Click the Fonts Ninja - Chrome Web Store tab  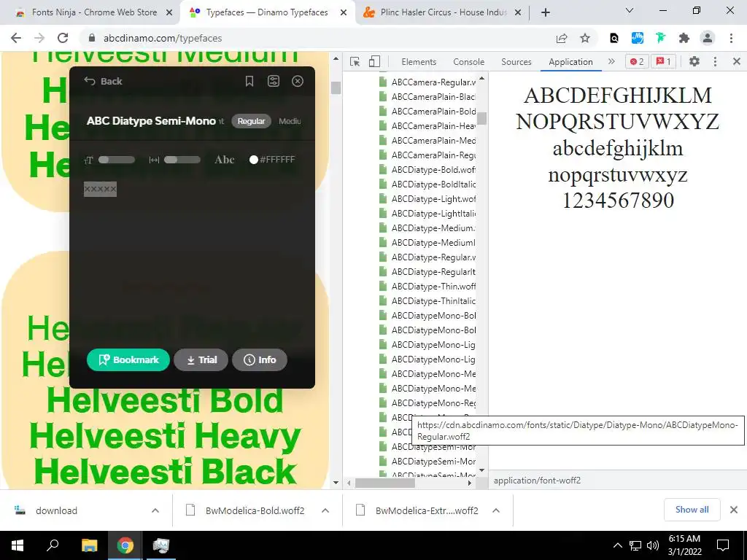pyautogui.click(x=93, y=12)
